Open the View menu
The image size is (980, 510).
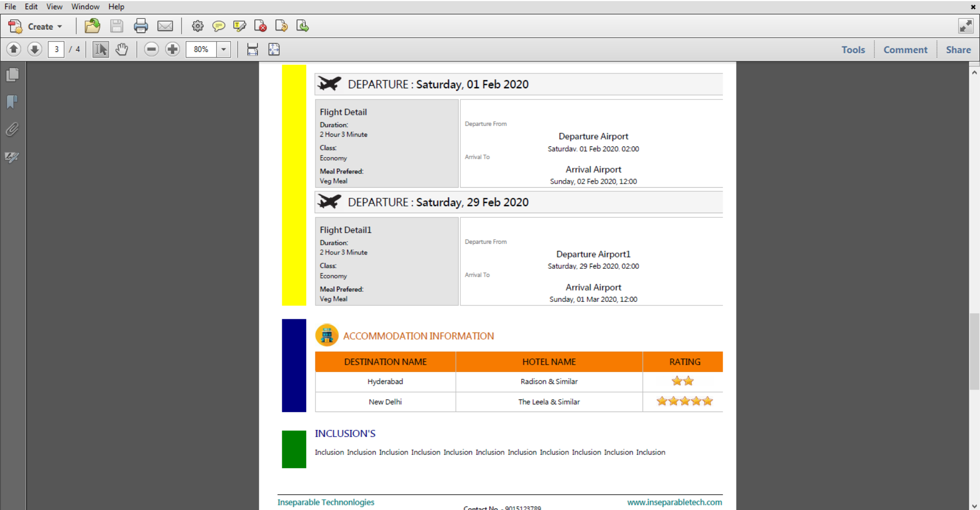pyautogui.click(x=54, y=7)
